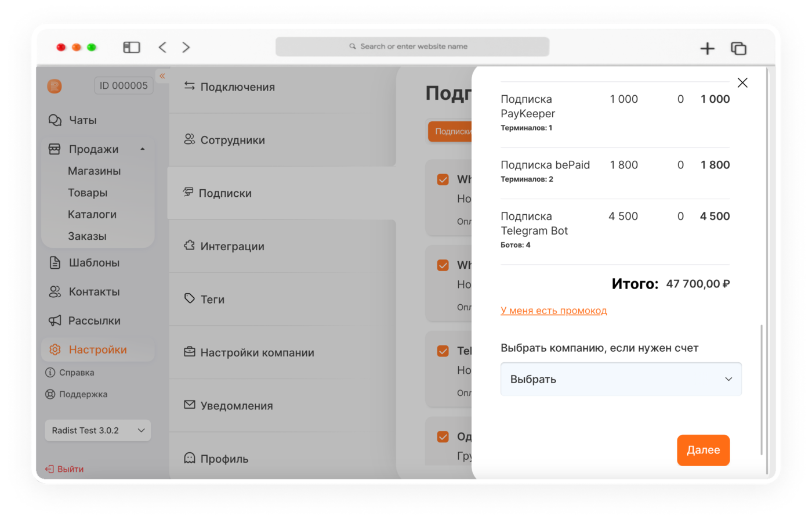
Task: Click the Подписка Telegram Bot row text
Action: click(x=534, y=224)
